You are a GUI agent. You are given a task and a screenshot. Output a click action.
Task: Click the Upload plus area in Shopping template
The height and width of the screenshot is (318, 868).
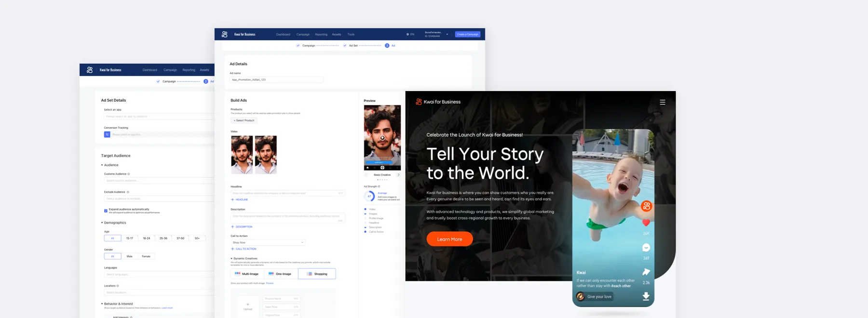tap(248, 306)
